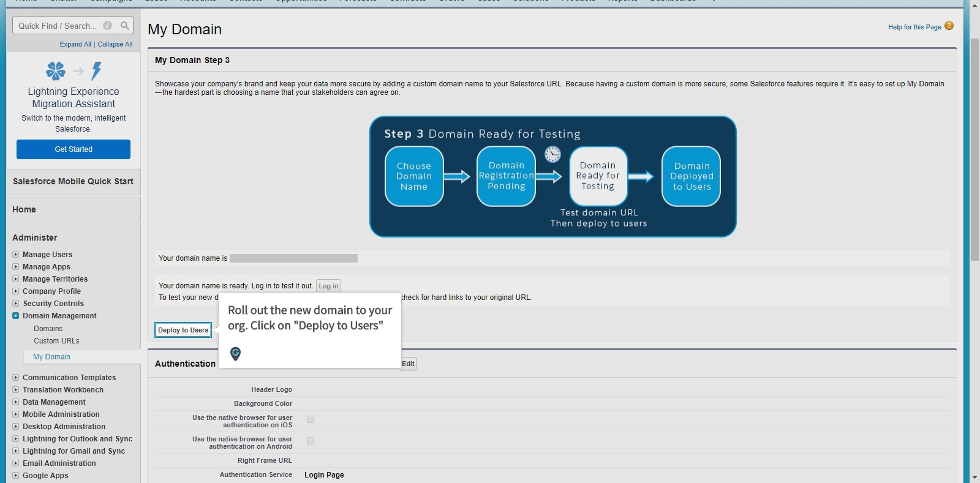Click Domain Ready for Testing step box

(598, 176)
